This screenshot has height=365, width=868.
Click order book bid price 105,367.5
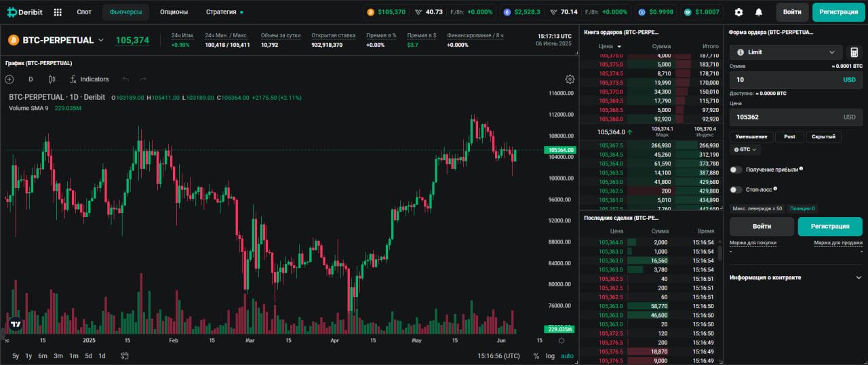(x=611, y=145)
